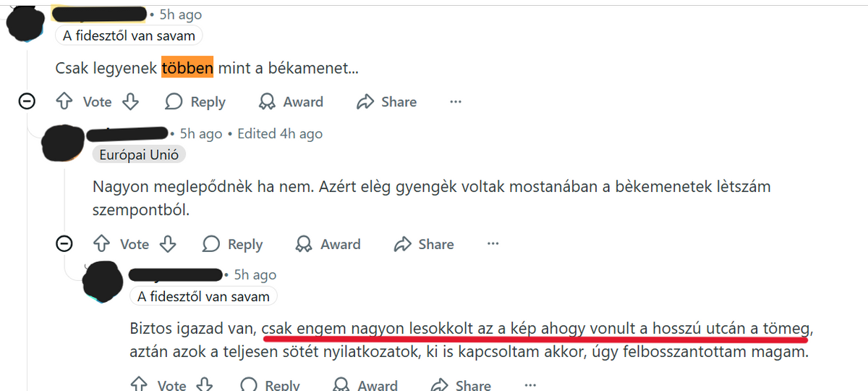Downvote the "Csak legyenek többen" comment

(x=130, y=102)
